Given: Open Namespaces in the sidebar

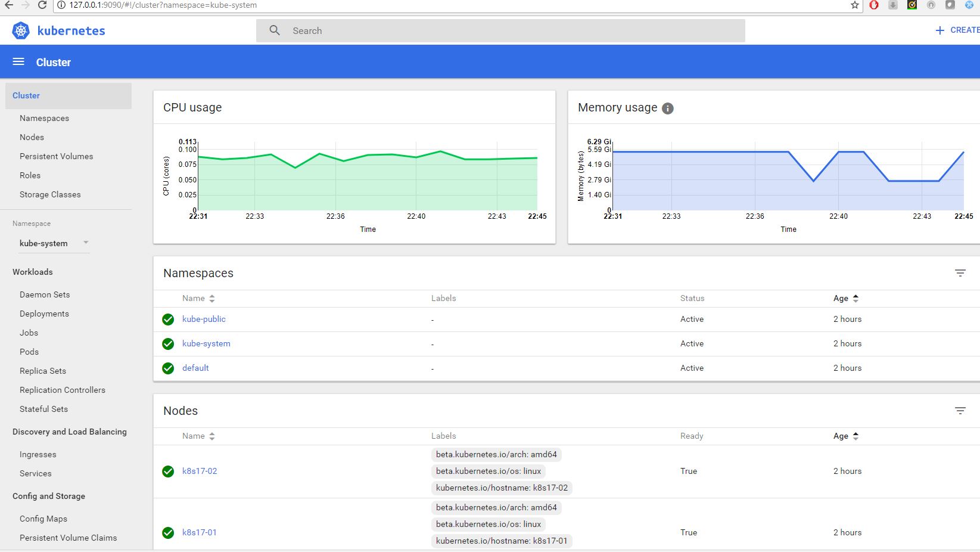Looking at the screenshot, I should coord(44,118).
